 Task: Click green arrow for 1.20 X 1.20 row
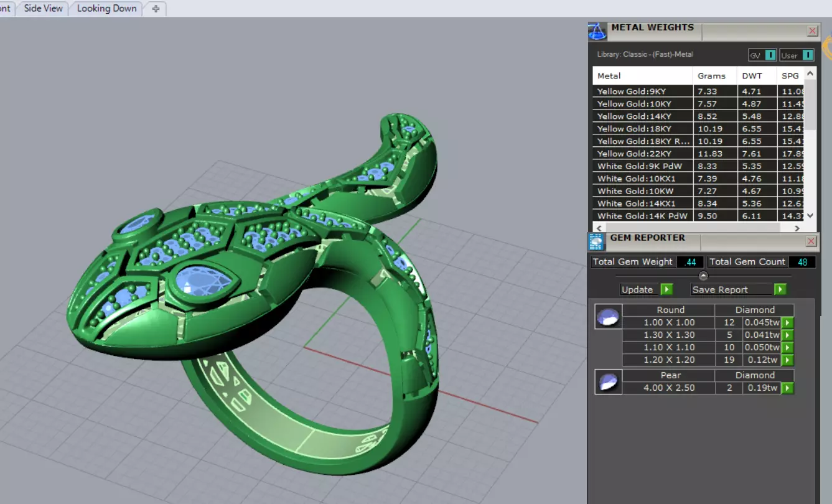coord(788,360)
